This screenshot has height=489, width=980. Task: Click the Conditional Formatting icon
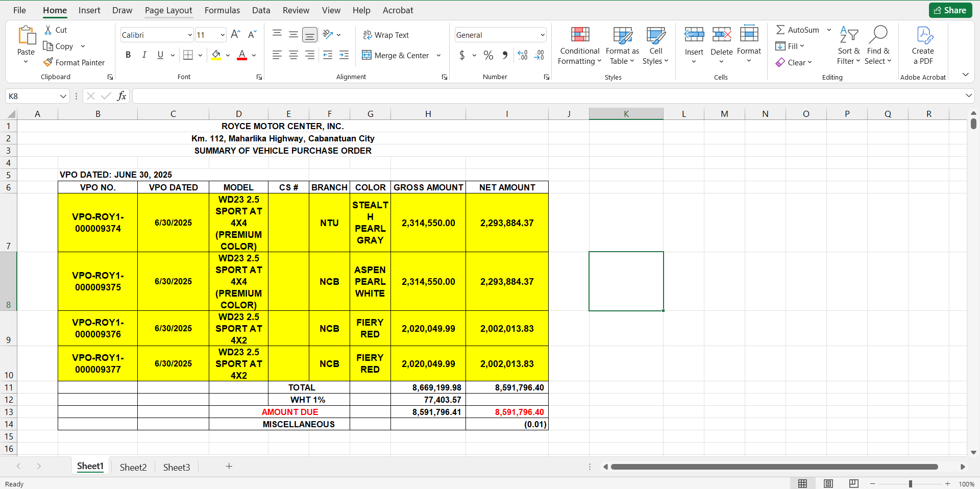click(580, 36)
